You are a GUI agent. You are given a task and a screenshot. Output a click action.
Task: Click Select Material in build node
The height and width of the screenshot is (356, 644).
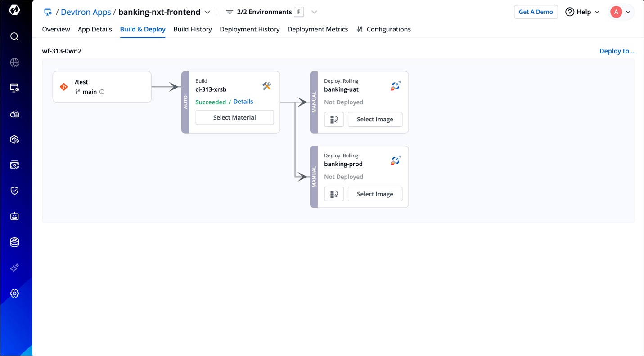(x=234, y=117)
